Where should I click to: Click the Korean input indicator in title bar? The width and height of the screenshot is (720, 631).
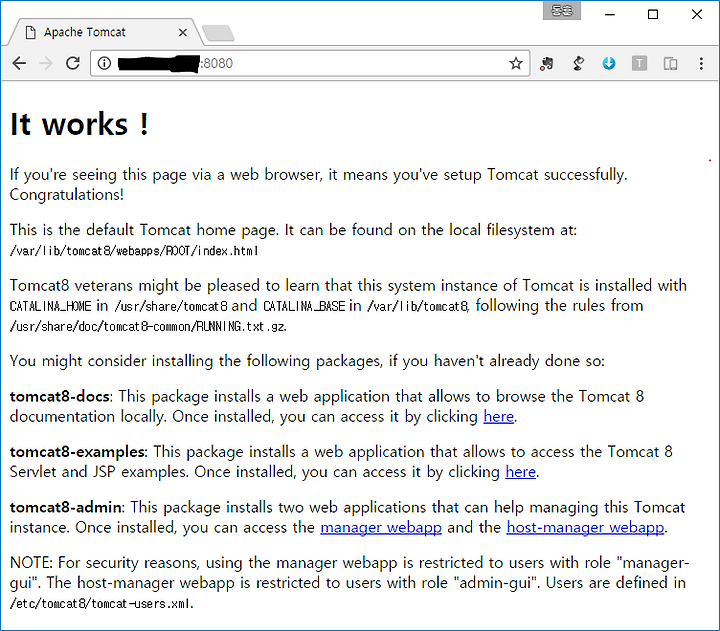[x=562, y=11]
